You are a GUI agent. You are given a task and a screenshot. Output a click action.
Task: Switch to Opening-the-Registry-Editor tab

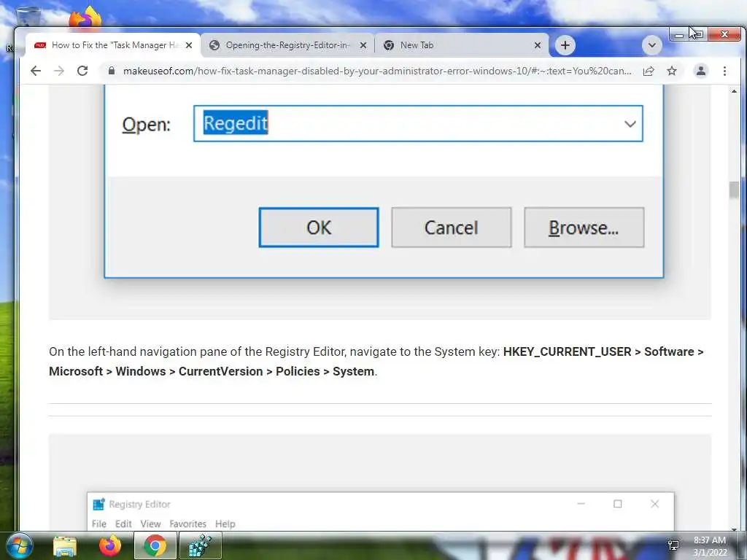click(287, 45)
